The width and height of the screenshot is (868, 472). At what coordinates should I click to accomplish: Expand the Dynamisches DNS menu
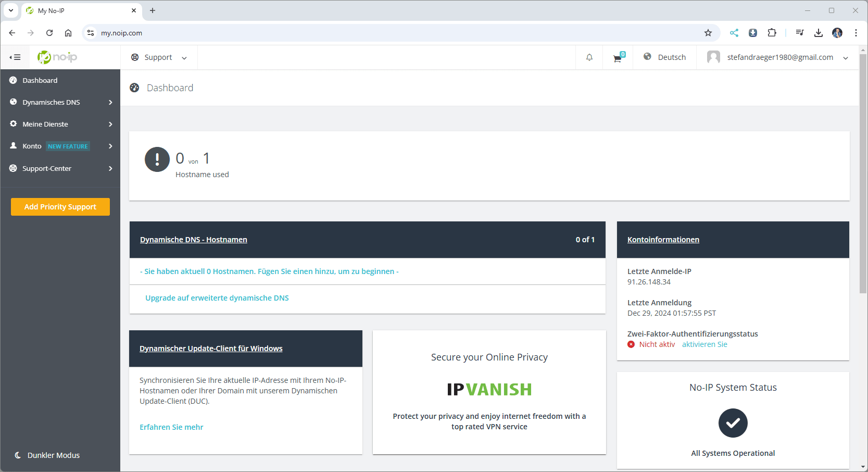coord(60,102)
